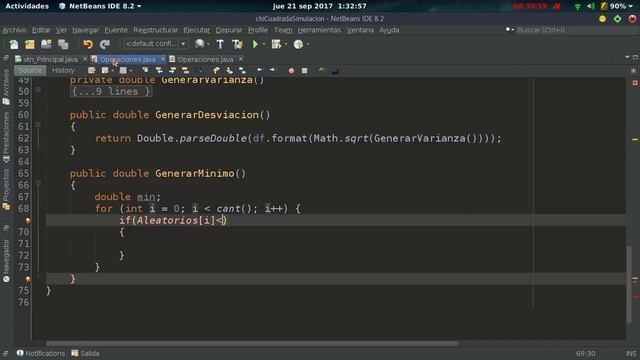Screen dimensions: 640x360
Task: Click the Next Bookmark editor icon
Action: pyautogui.click(x=229, y=71)
